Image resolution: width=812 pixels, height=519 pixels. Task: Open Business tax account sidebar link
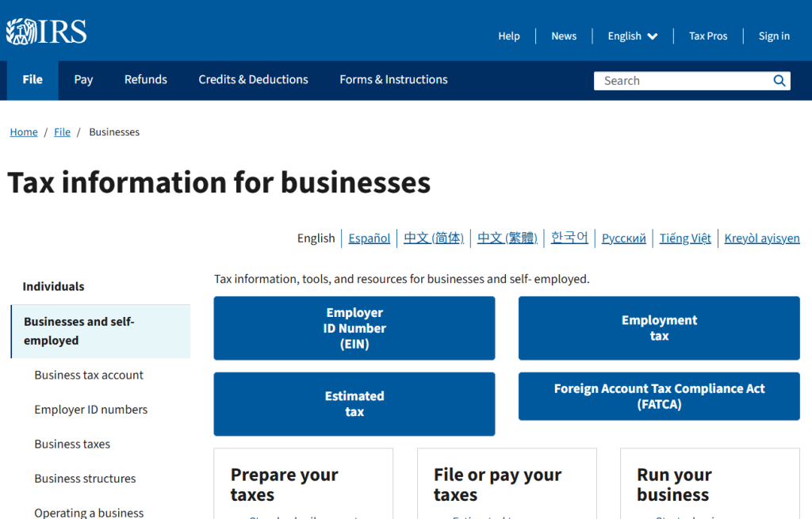click(89, 375)
